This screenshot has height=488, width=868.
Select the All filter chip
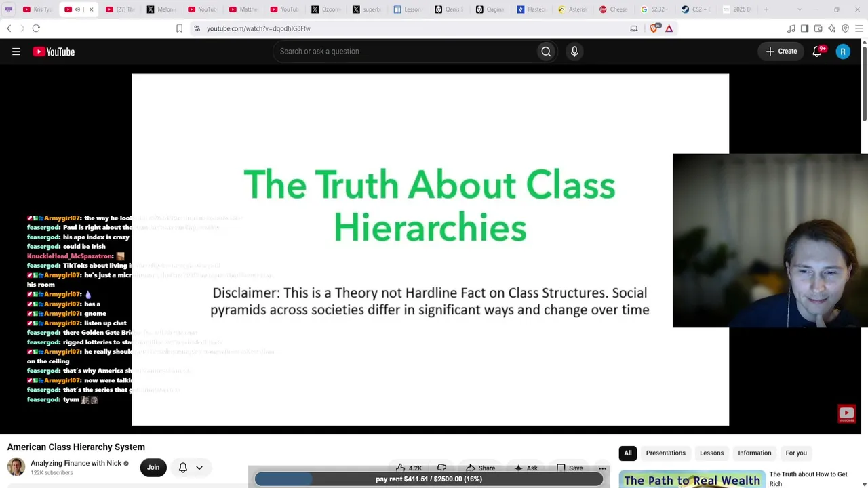(628, 453)
